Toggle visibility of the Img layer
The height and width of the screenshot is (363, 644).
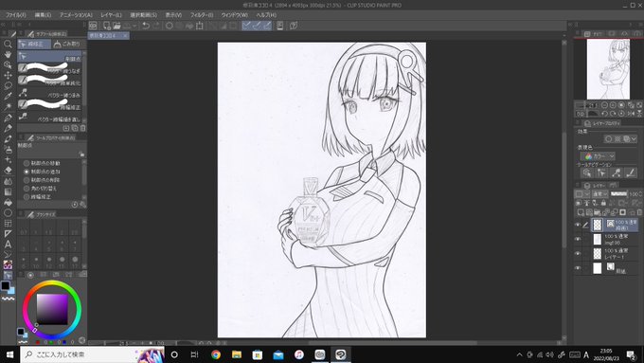[578, 239]
